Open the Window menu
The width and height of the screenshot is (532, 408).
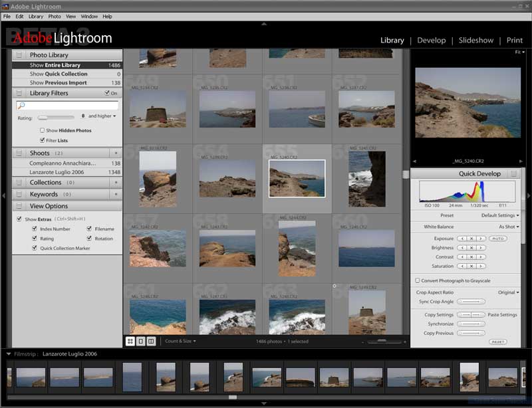pyautogui.click(x=89, y=16)
